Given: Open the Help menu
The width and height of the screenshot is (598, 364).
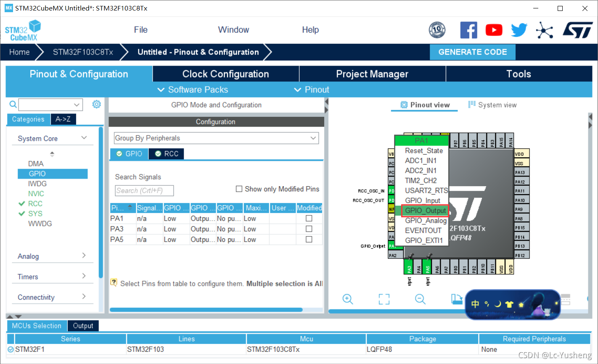Looking at the screenshot, I should pyautogui.click(x=310, y=30).
